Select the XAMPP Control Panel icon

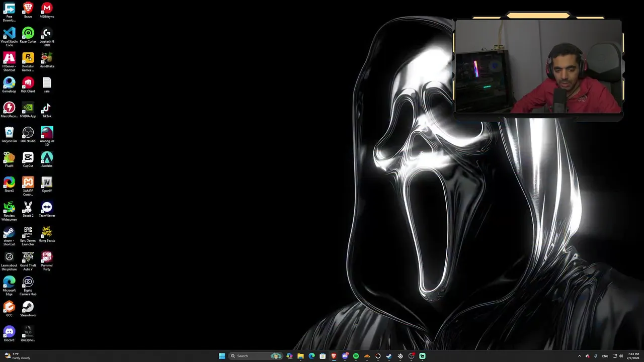[x=28, y=187]
